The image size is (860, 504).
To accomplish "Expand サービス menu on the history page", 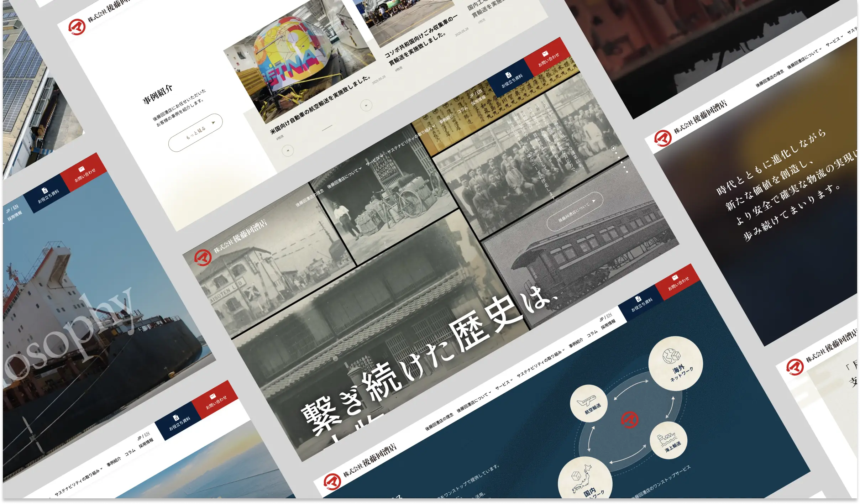I will click(374, 159).
